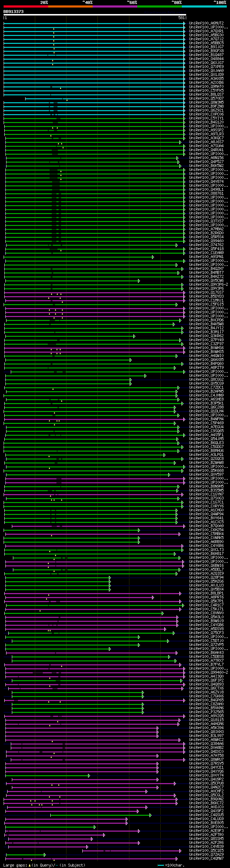
Task: Select hit label UniRef100_C6H254
Action: [206, 530]
